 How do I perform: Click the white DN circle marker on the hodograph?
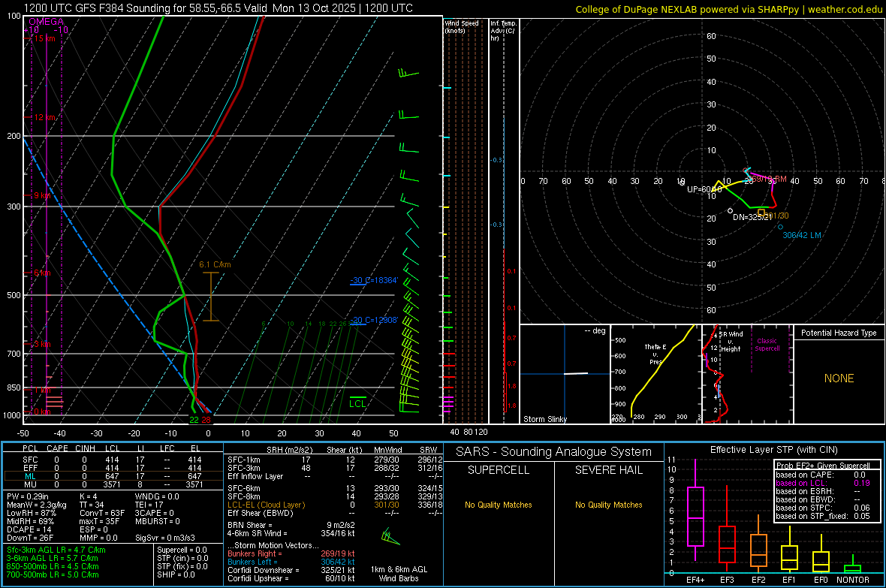click(x=730, y=210)
